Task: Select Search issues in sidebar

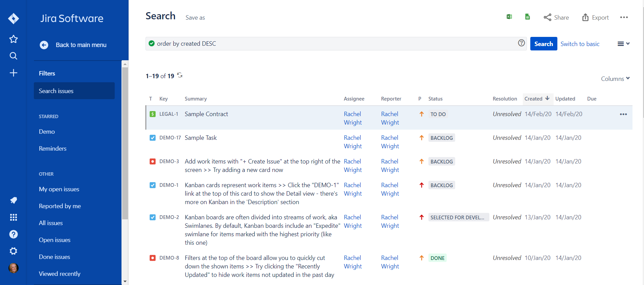Action: tap(74, 91)
